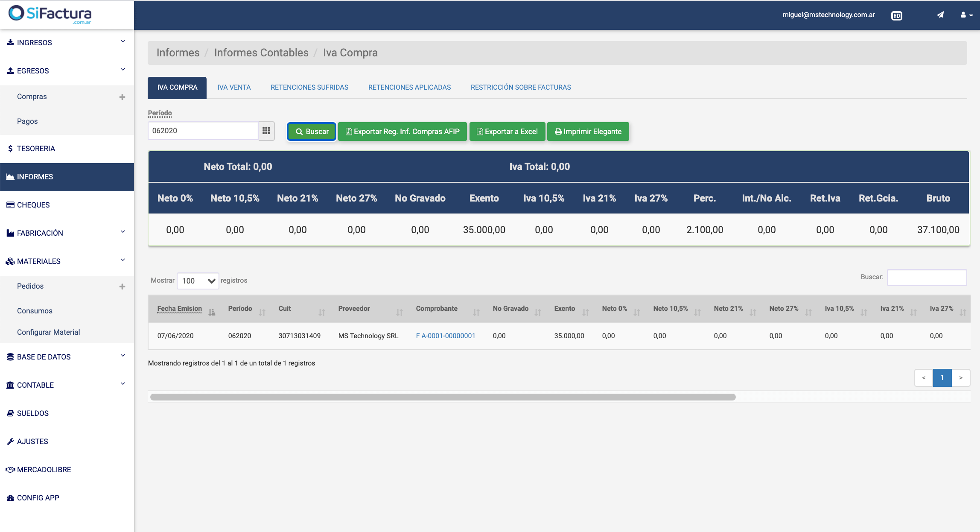Switch to the RETENCIONES SUFRIDAS tab

coord(309,88)
